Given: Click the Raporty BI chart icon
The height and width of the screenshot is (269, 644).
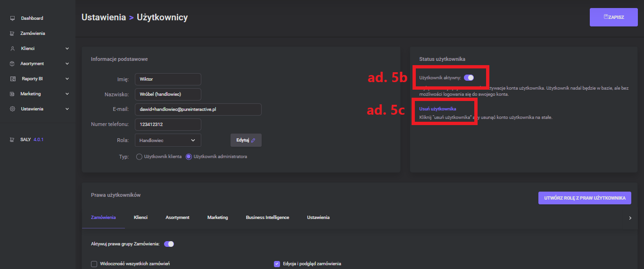Looking at the screenshot, I should (13, 79).
